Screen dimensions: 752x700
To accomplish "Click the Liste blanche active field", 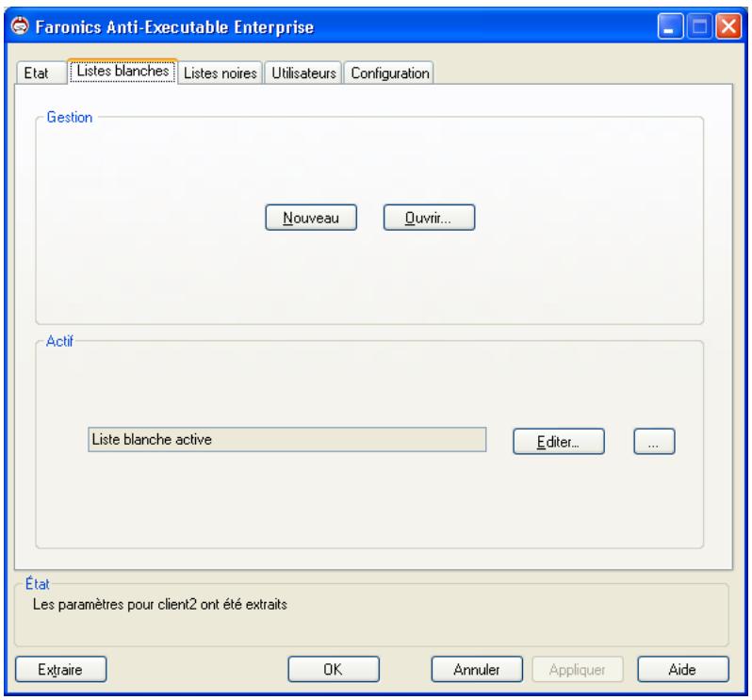I will [286, 440].
